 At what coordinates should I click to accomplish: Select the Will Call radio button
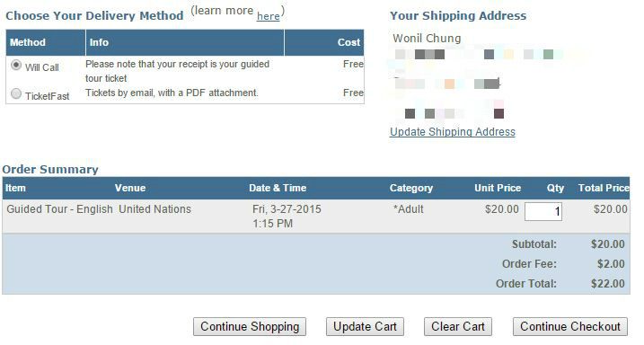[16, 66]
